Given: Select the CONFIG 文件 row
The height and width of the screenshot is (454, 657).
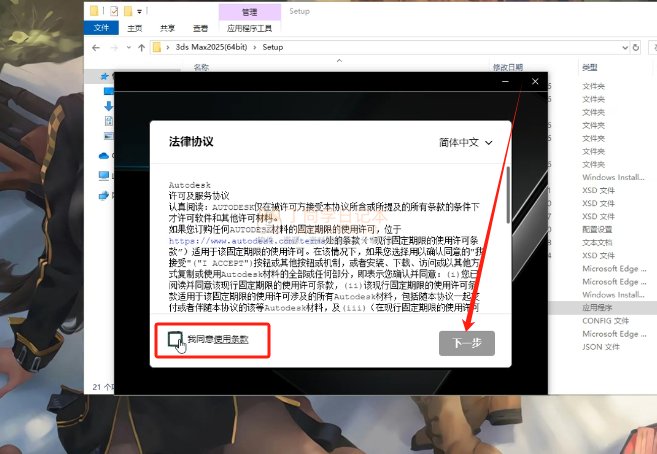Looking at the screenshot, I should (x=605, y=320).
